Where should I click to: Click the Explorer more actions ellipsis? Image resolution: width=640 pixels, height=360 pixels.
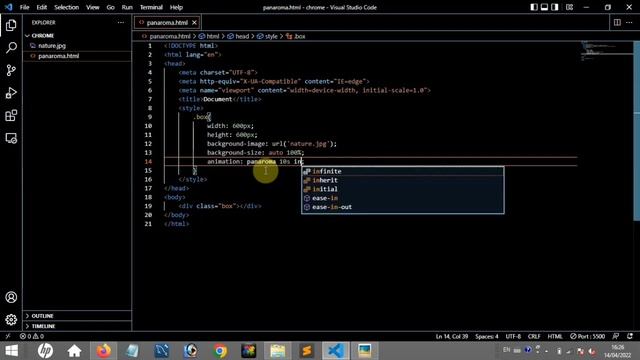click(x=121, y=22)
